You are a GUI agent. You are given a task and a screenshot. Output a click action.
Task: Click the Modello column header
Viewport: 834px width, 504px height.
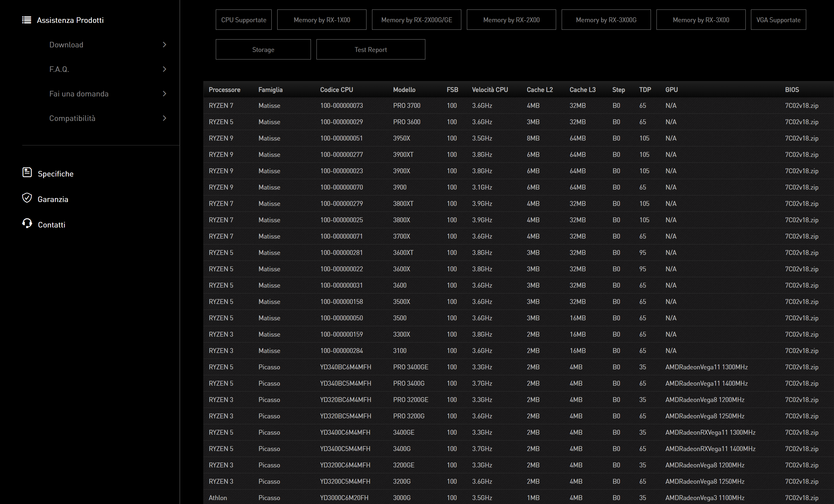(404, 90)
